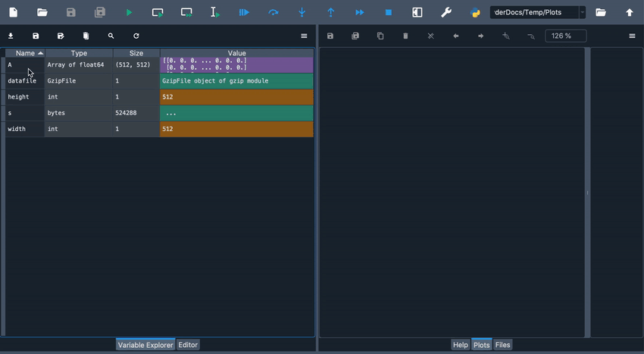Run cell and advance to next
This screenshot has height=354, width=644.
[x=186, y=12]
